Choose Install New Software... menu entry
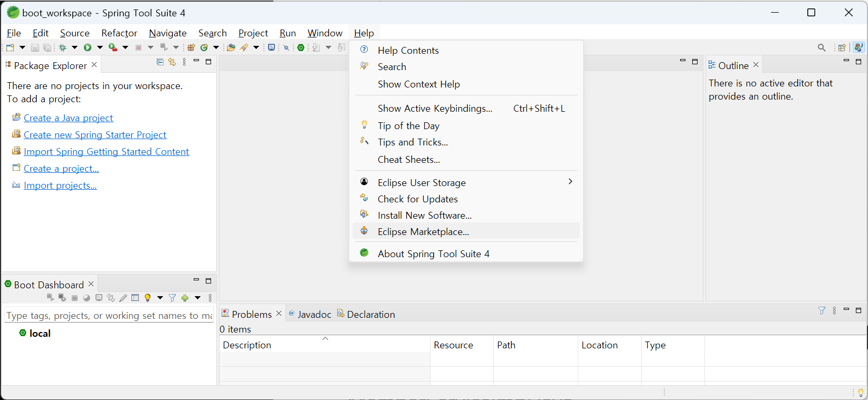868x400 pixels. (466, 215)
